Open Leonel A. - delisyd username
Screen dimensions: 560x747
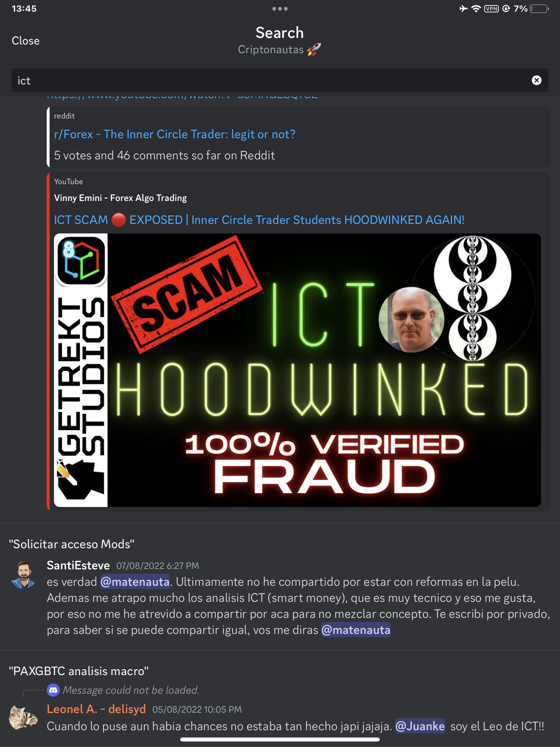[x=96, y=709]
